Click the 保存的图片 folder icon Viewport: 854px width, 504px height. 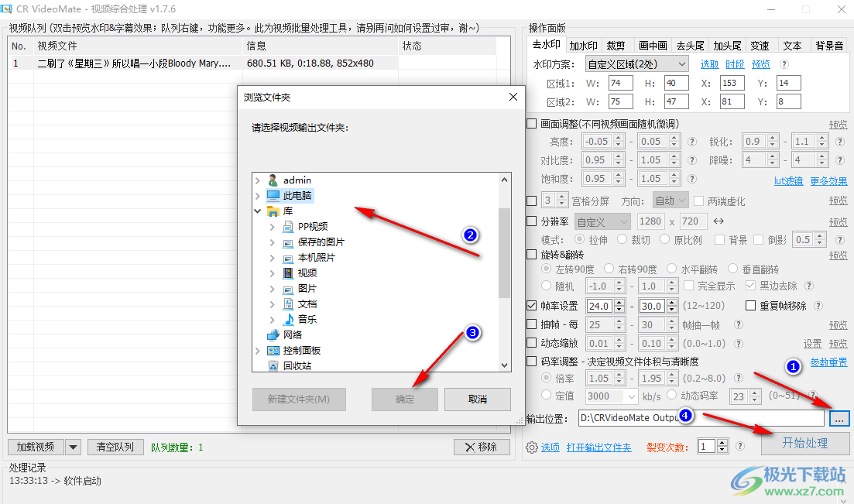click(x=288, y=242)
